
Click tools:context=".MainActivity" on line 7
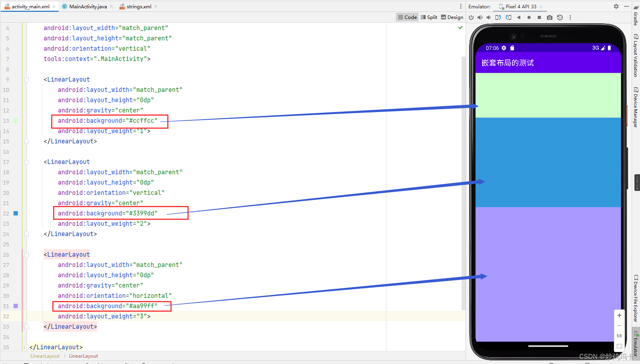point(97,59)
